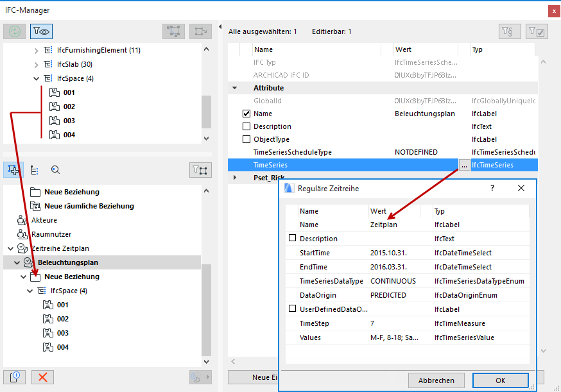This screenshot has height=392, width=561.
Task: Confirm the dialog with OK
Action: point(500,380)
